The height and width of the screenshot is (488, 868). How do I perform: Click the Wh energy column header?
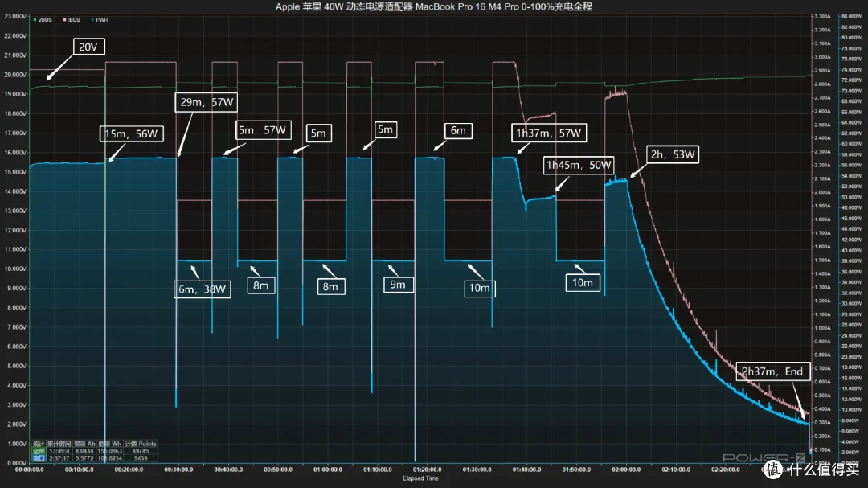click(x=109, y=445)
